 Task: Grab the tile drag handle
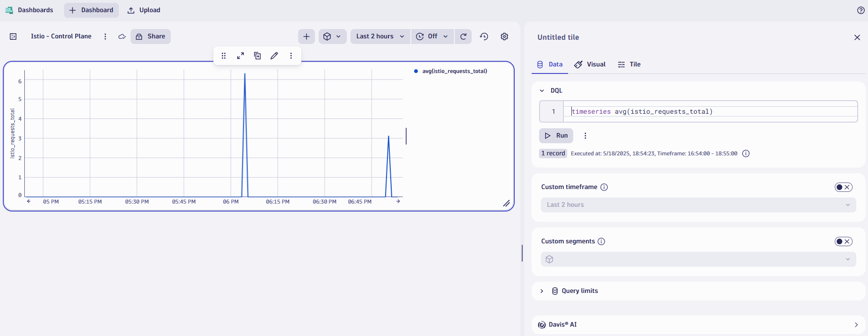pyautogui.click(x=224, y=56)
